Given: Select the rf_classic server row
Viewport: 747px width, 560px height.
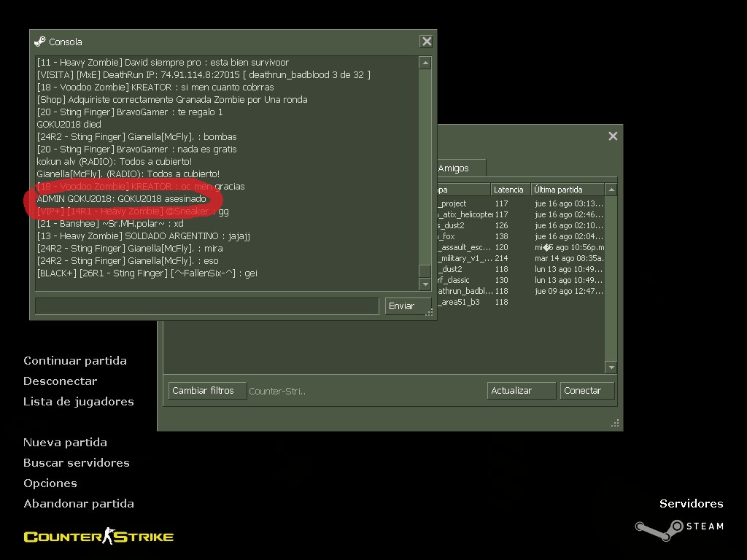Looking at the screenshot, I should (x=521, y=280).
